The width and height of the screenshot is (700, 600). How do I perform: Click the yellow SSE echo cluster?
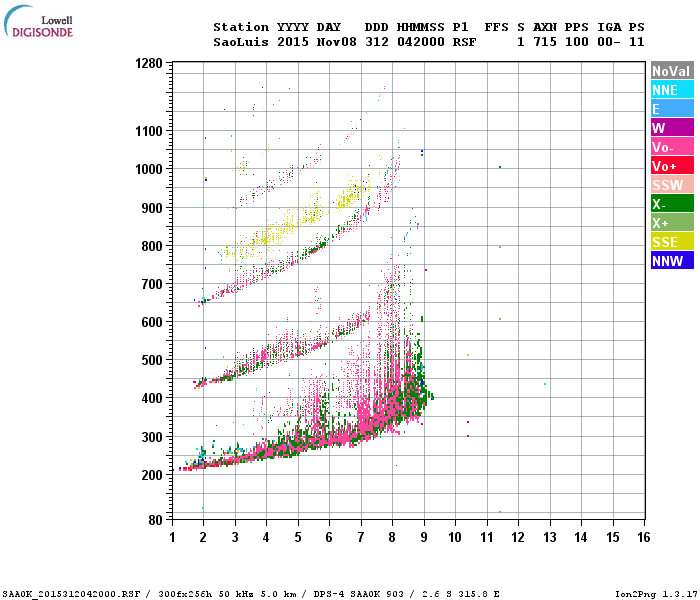tap(297, 221)
